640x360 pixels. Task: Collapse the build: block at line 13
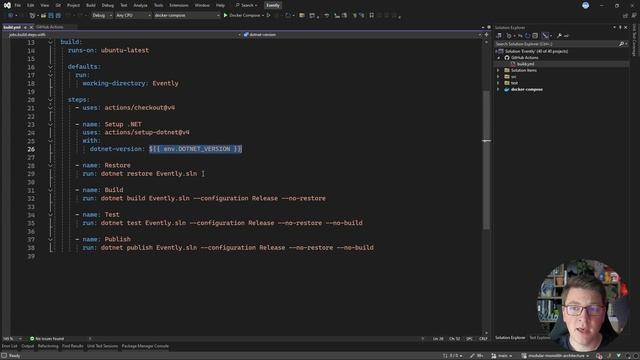(x=50, y=42)
